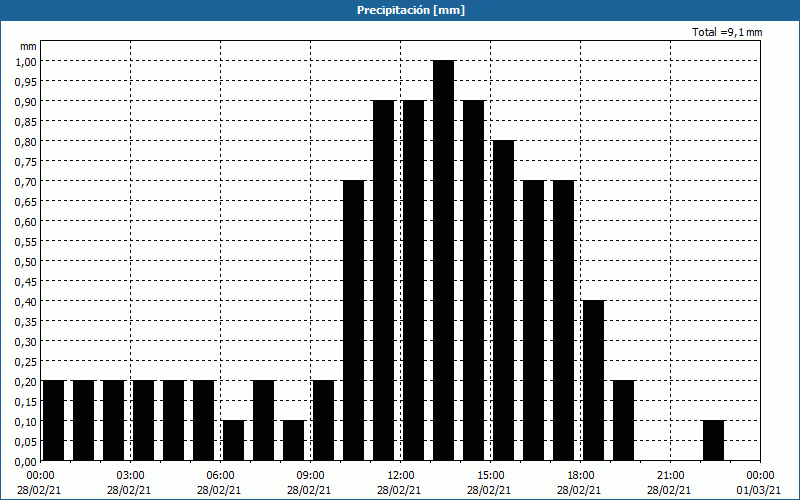The width and height of the screenshot is (800, 500).
Task: Select y-axis label 0,45
Action: (x=27, y=281)
